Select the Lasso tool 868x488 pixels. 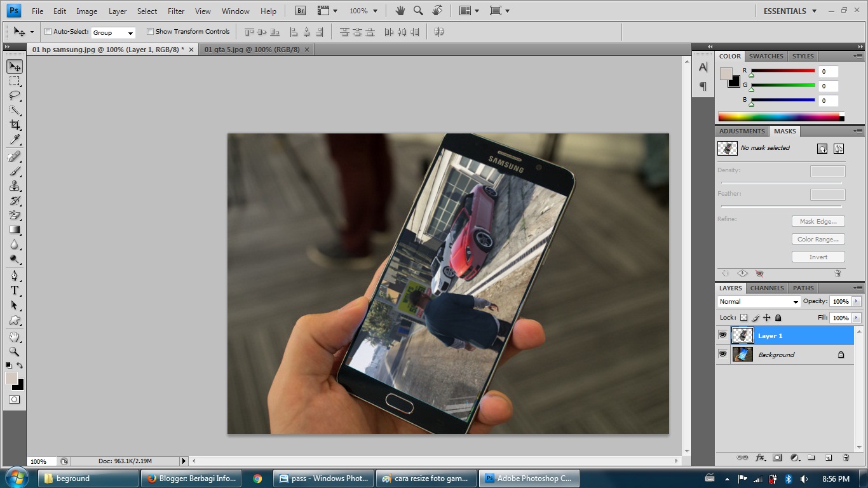tap(15, 96)
